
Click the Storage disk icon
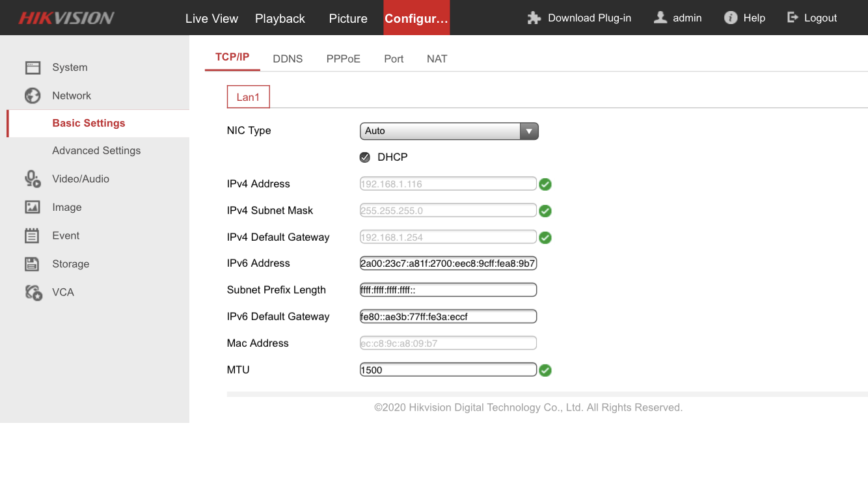click(33, 264)
